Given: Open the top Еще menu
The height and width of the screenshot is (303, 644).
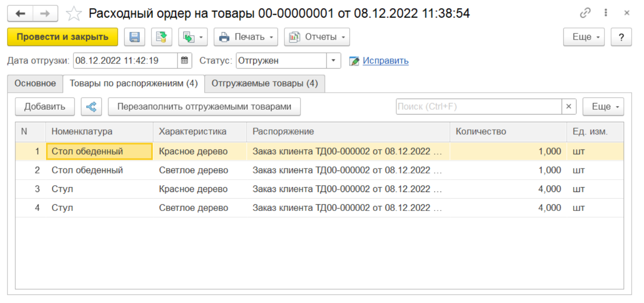Looking at the screenshot, I should click(584, 37).
